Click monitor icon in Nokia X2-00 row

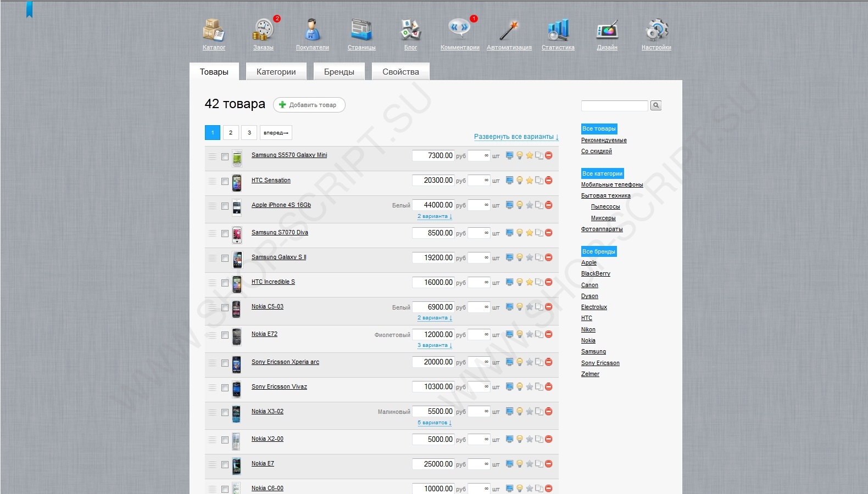pyautogui.click(x=509, y=439)
